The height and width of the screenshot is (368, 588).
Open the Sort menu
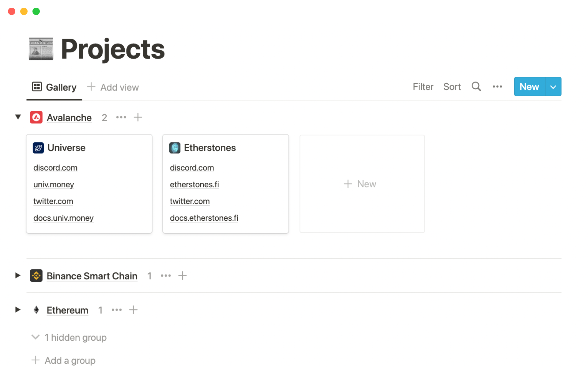[452, 87]
